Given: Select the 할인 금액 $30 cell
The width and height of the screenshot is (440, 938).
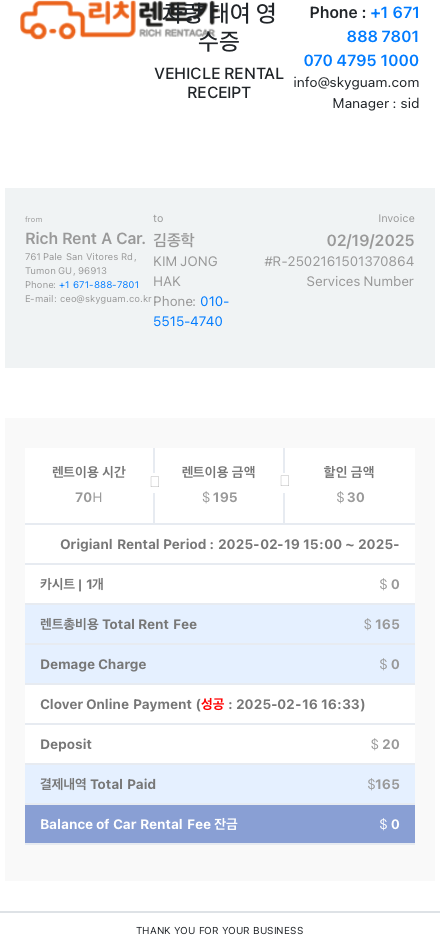Looking at the screenshot, I should pyautogui.click(x=350, y=485).
